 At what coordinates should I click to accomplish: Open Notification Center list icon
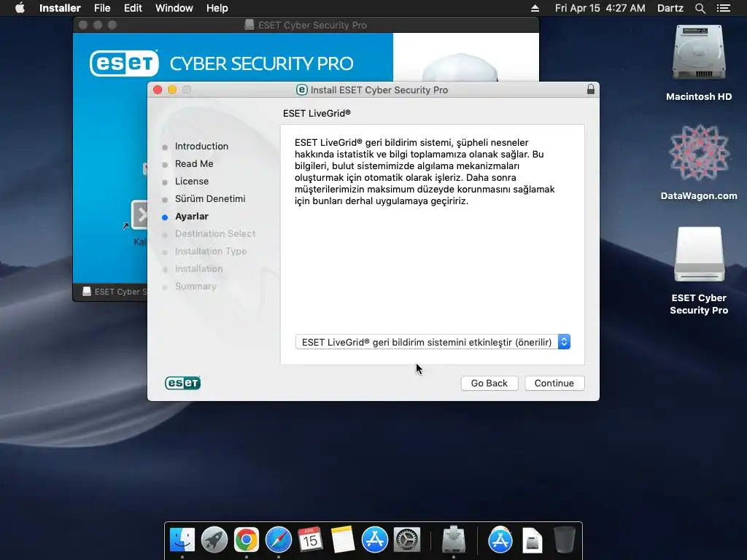pos(723,8)
